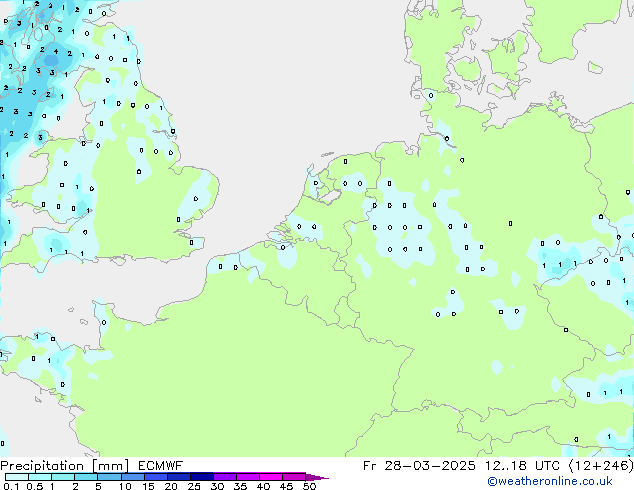Click the '(12+246)' forecast offset text
Image resolution: width=634 pixels, height=490 pixels.
click(601, 466)
